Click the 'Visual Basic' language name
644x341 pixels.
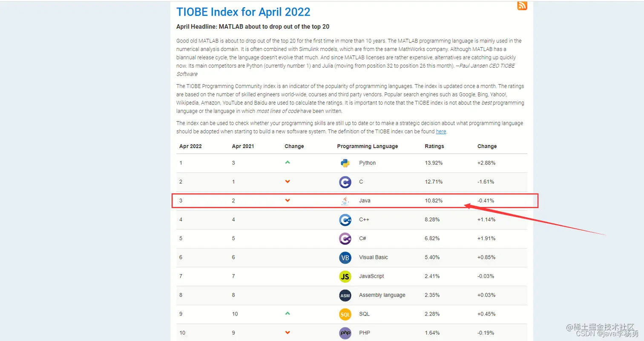[x=374, y=257]
